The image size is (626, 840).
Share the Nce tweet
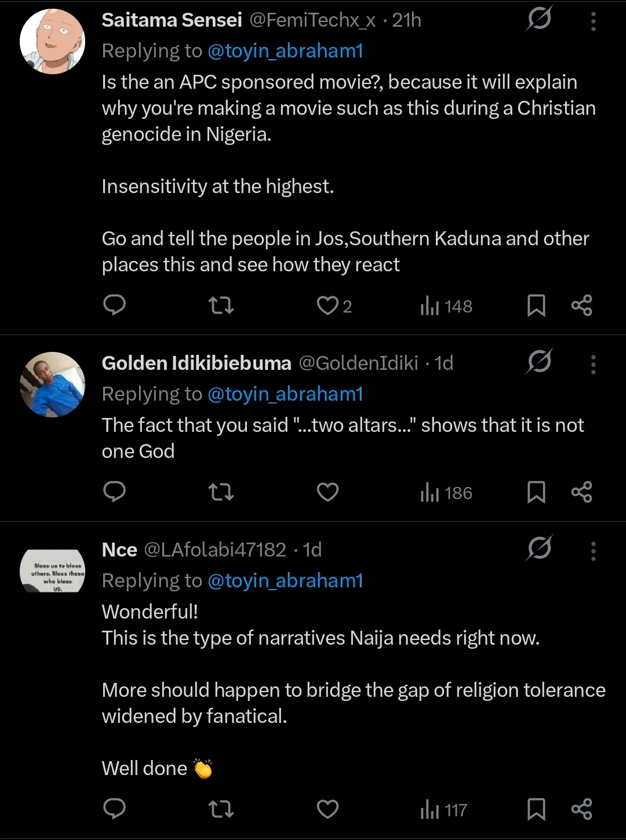click(x=581, y=809)
